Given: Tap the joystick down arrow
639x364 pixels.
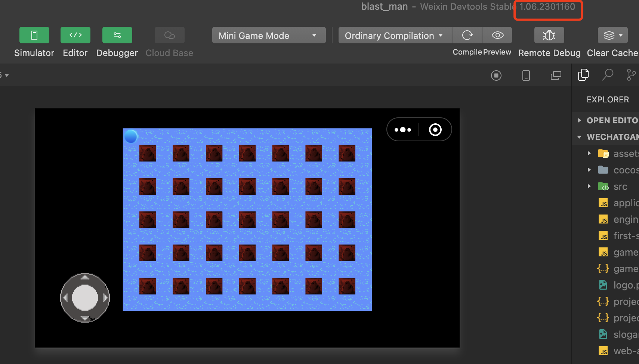Looking at the screenshot, I should (x=85, y=318).
